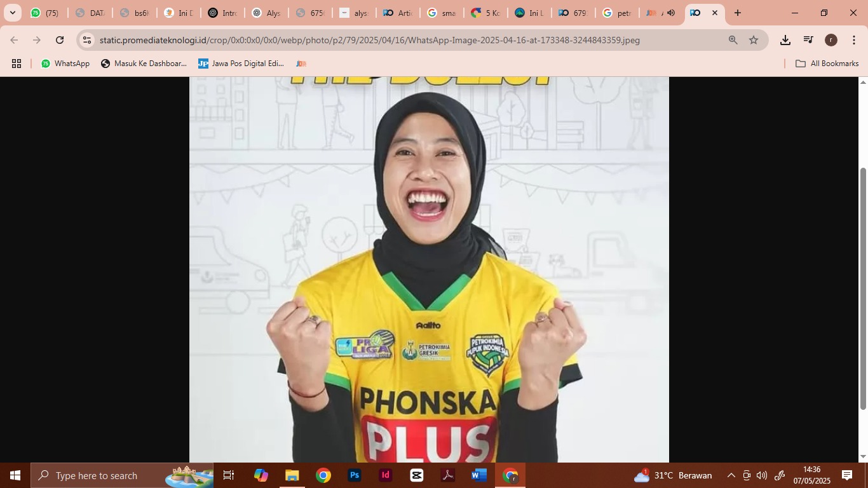Screen dimensions: 868x488
Task: Open the Windows Start menu
Action: pos(15,475)
